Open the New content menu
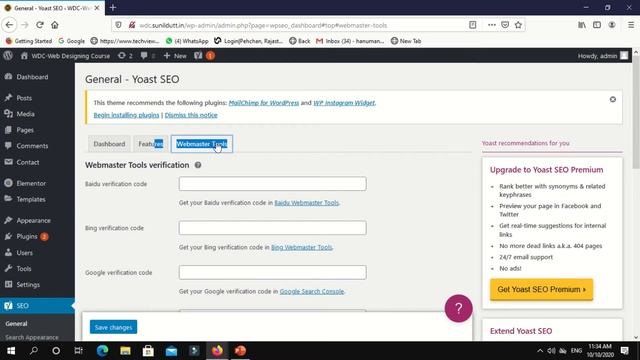640x360 pixels. tap(175, 56)
